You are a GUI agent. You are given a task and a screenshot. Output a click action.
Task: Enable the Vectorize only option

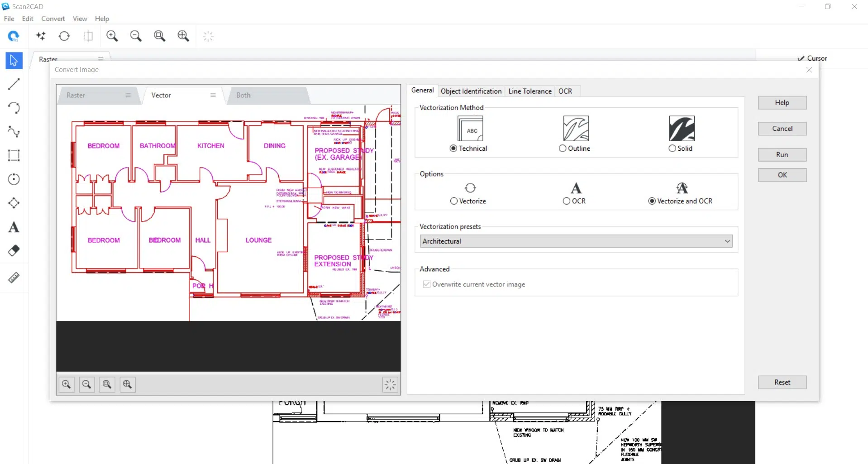454,201
